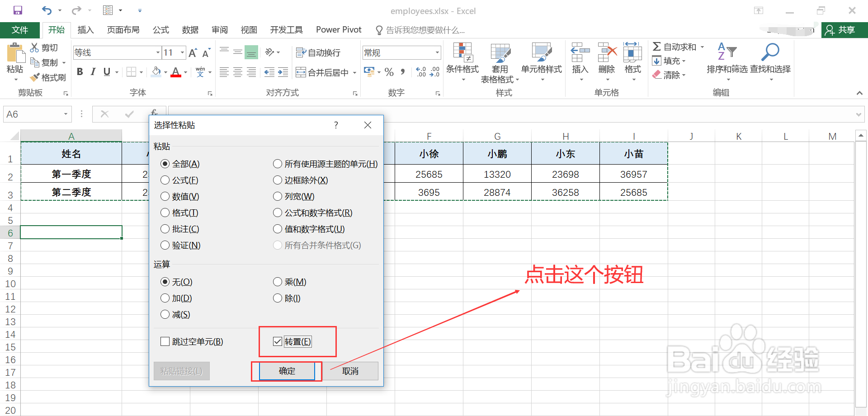Uncheck the 转置 transpose checkbox

(x=277, y=341)
